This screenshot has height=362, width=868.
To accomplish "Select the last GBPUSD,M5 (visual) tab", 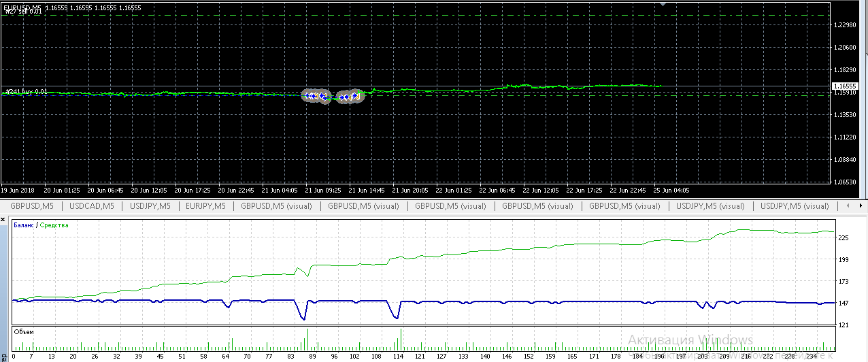I will coord(625,205).
